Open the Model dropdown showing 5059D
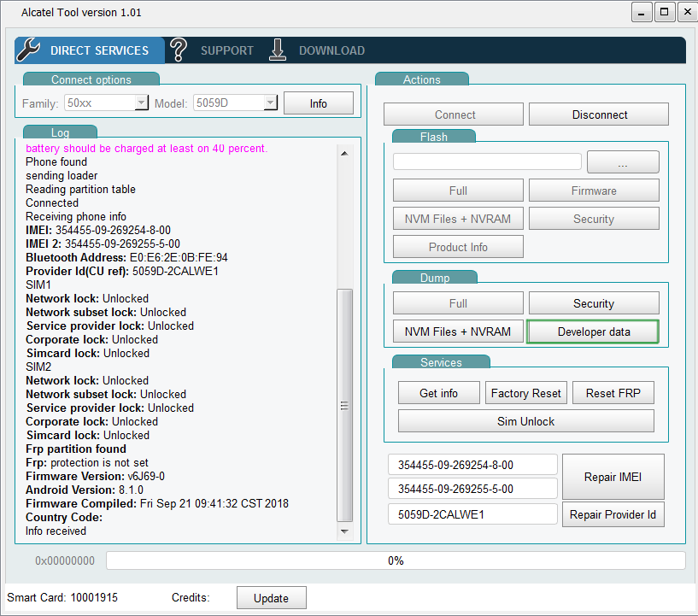The width and height of the screenshot is (698, 616). [236, 103]
